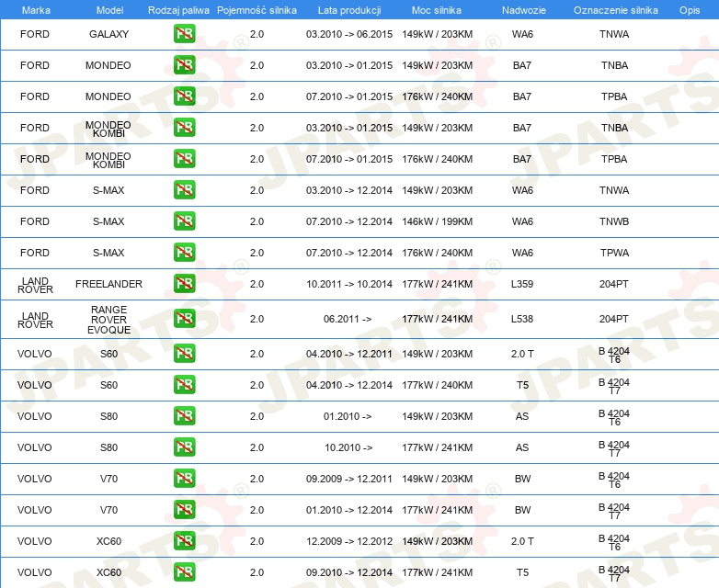Click fuel icon in Volvo V70 01.2010 row
719x588 pixels.
coord(184,509)
